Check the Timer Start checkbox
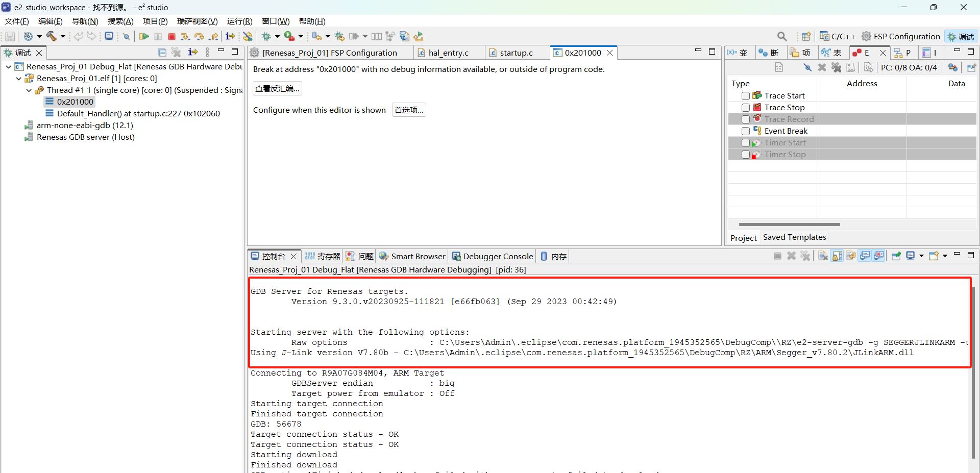Image resolution: width=980 pixels, height=473 pixels. pos(746,143)
